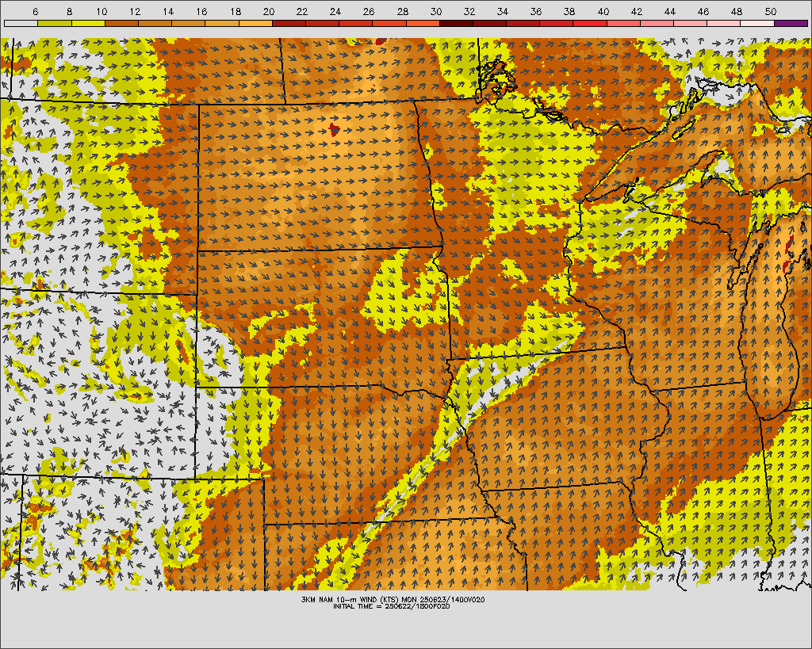
Task: Click the caption '3KM NAM 10-m WIND (KTS)' line
Action: point(393,599)
